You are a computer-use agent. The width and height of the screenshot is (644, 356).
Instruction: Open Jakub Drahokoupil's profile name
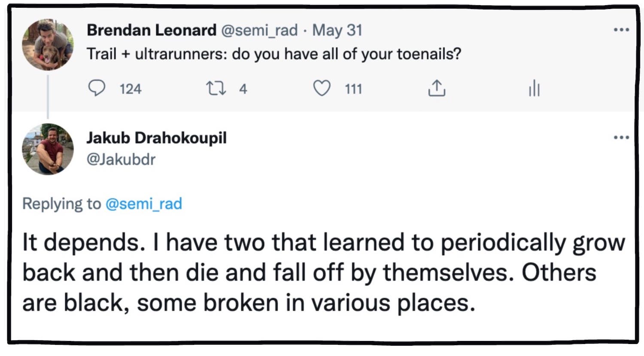pyautogui.click(x=157, y=138)
